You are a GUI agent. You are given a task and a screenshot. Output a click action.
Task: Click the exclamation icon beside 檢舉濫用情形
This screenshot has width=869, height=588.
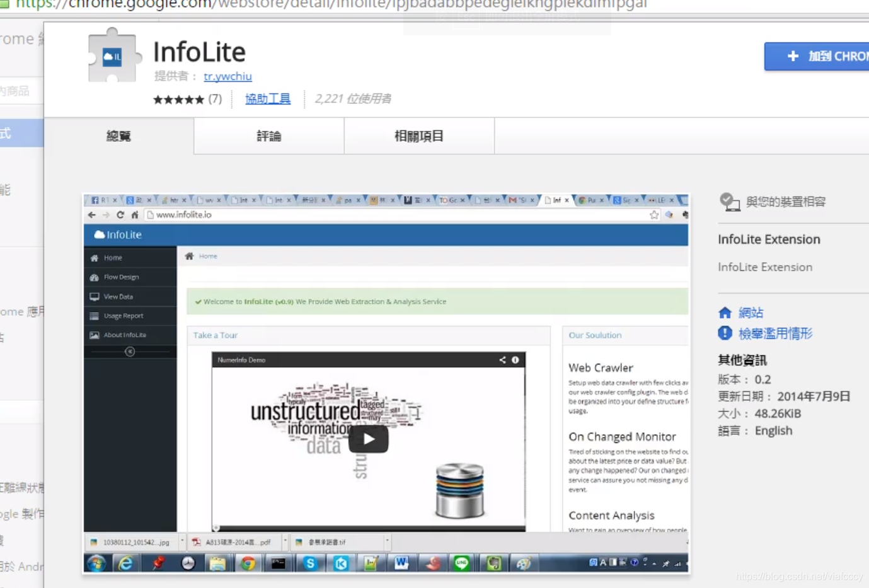click(x=725, y=333)
